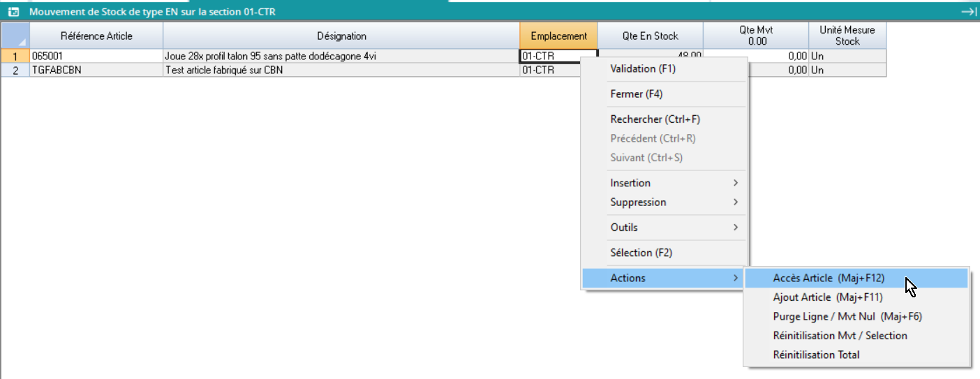Click reference cell TGFABCBN

[x=96, y=70]
